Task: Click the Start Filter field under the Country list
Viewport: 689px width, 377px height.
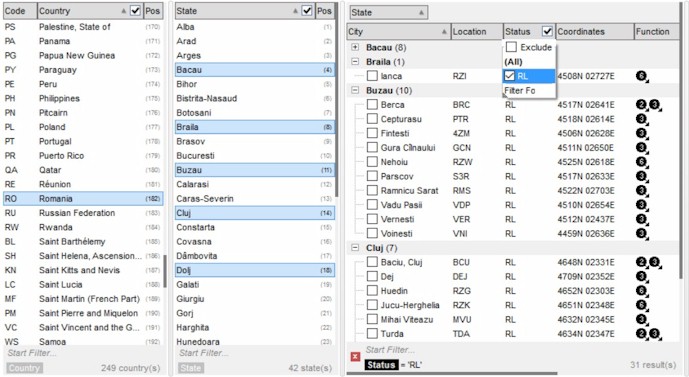Action: tap(83, 353)
